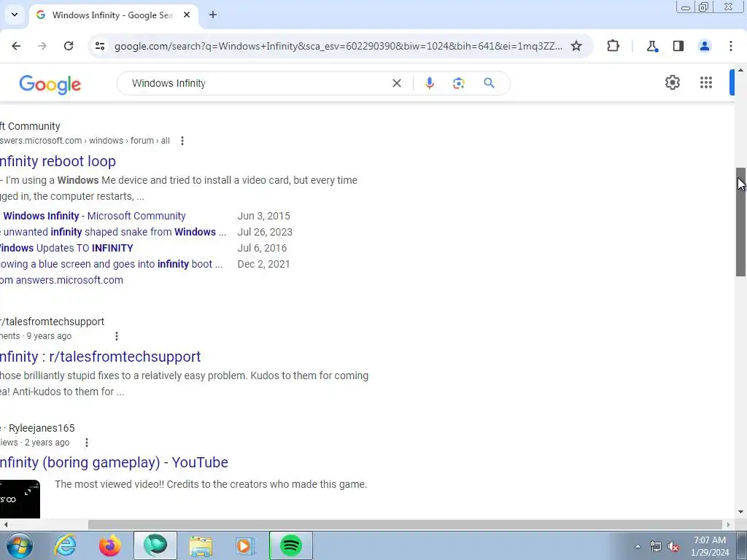Open the Chrome profile avatar

pyautogui.click(x=705, y=46)
